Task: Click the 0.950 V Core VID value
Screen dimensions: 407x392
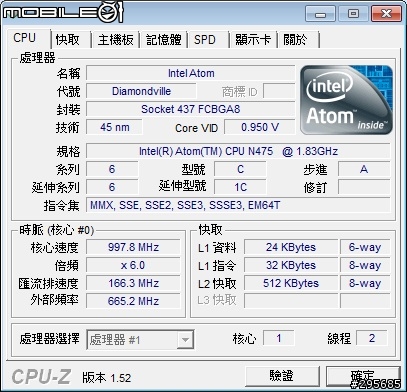Action: tap(260, 127)
